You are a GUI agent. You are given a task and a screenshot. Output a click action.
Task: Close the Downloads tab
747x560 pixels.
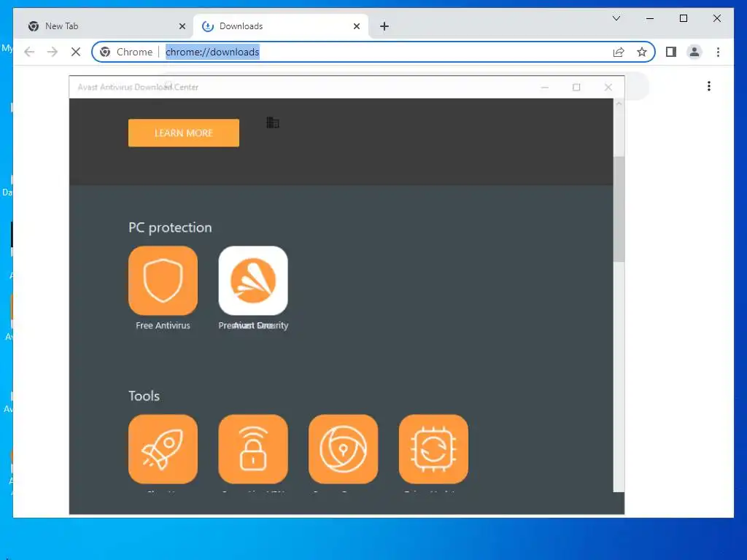356,26
